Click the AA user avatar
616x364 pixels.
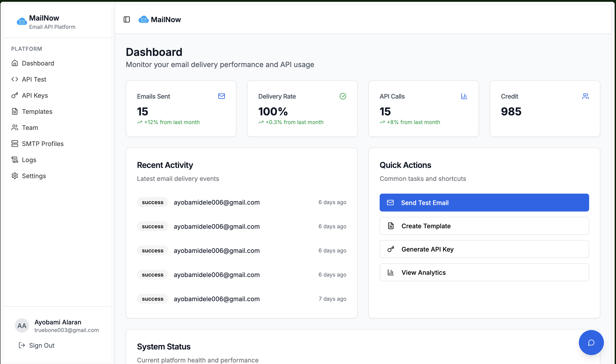pos(22,326)
